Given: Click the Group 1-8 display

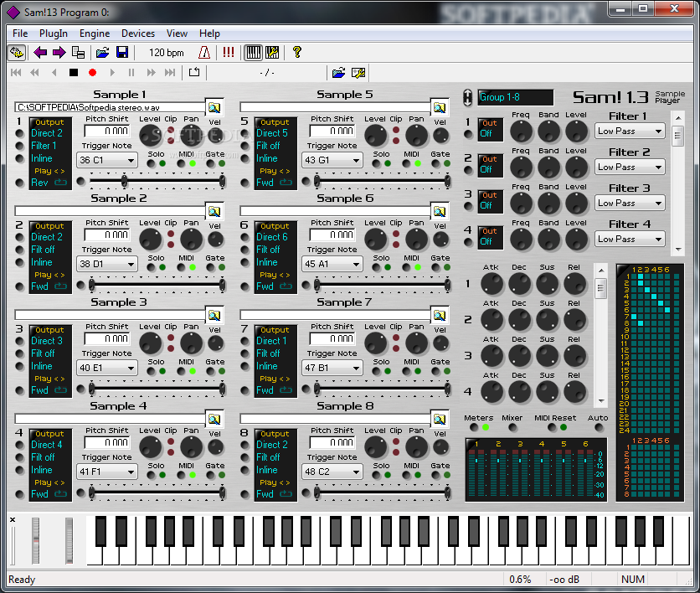Looking at the screenshot, I should tap(516, 97).
